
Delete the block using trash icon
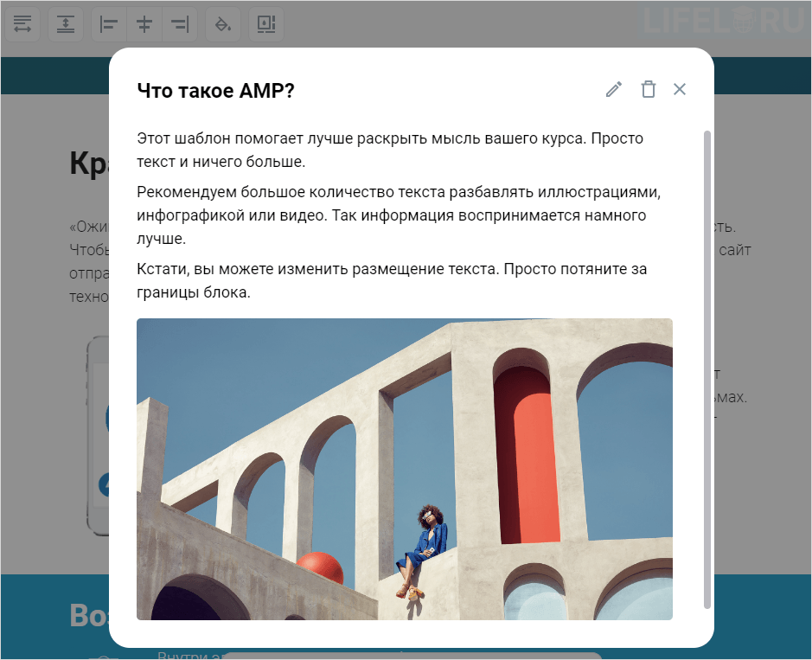click(x=648, y=89)
